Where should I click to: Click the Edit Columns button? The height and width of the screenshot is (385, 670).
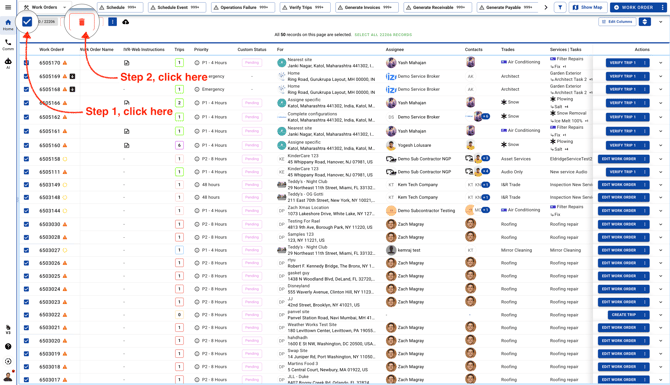click(x=617, y=22)
